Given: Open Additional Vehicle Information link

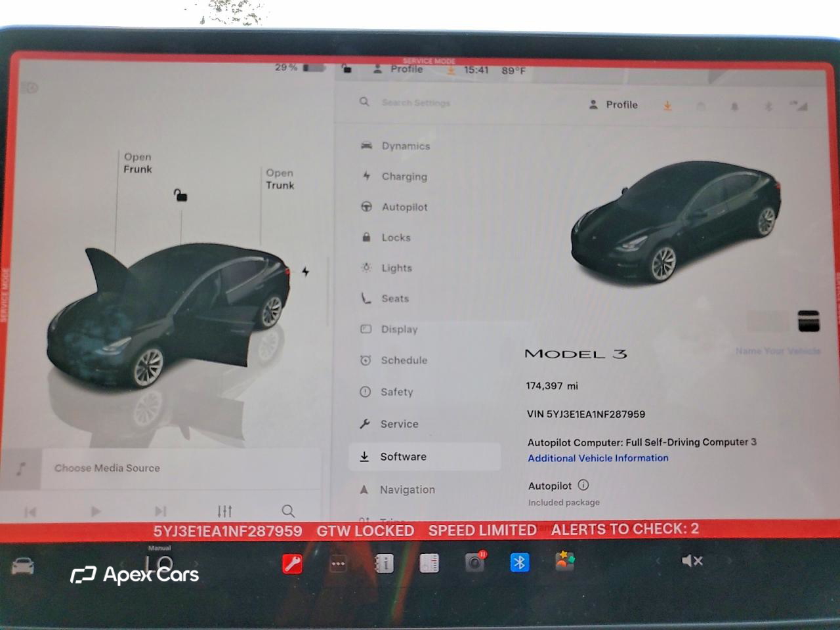Looking at the screenshot, I should (x=598, y=458).
